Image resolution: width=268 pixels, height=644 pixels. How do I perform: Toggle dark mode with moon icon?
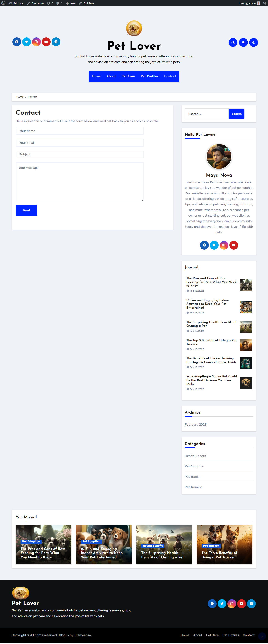pos(253,43)
